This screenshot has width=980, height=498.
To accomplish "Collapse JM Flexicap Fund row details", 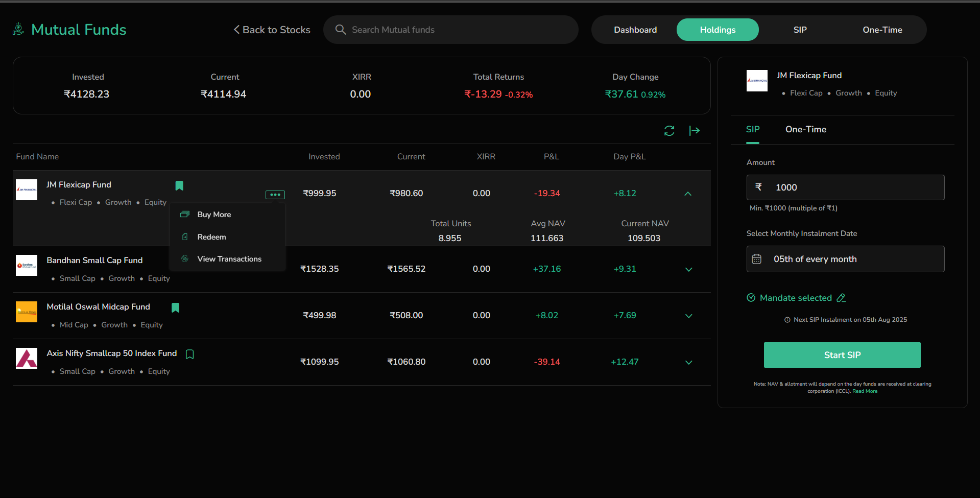I will (688, 194).
